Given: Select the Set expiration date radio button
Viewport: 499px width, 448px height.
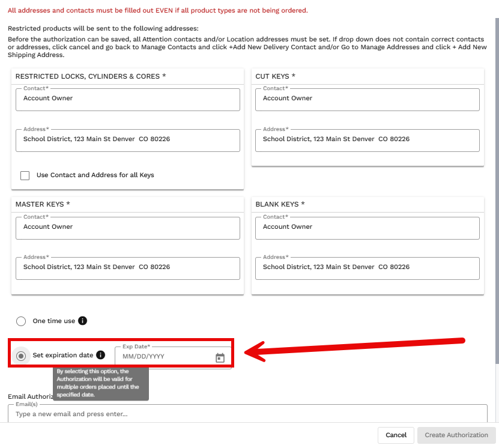Looking at the screenshot, I should pyautogui.click(x=21, y=356).
